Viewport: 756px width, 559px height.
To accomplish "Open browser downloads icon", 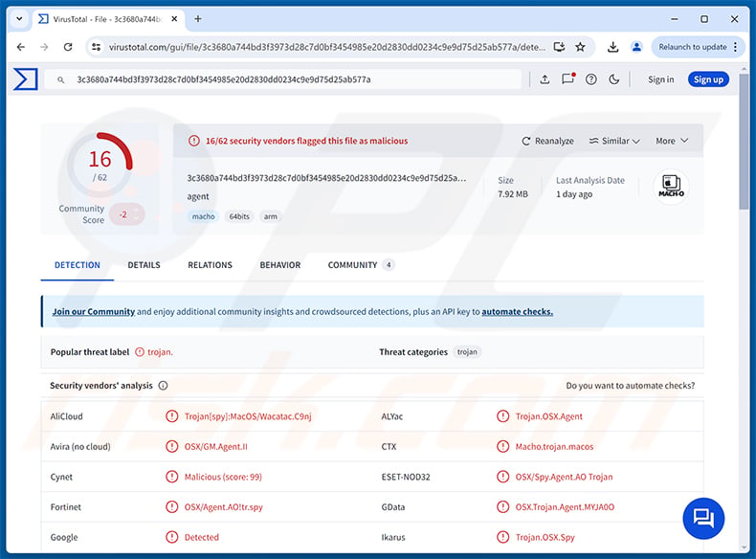I will tap(612, 47).
